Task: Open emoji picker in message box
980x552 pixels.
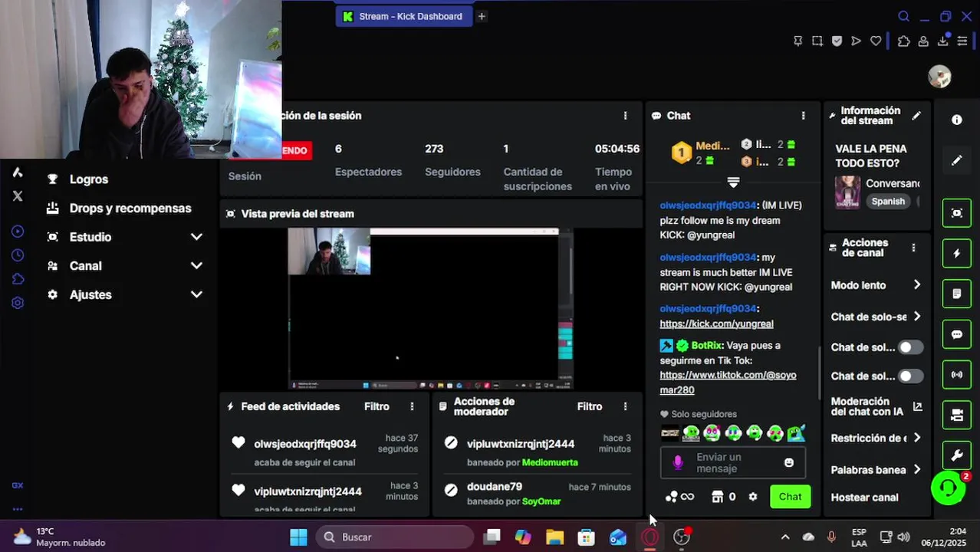Action: 789,462
